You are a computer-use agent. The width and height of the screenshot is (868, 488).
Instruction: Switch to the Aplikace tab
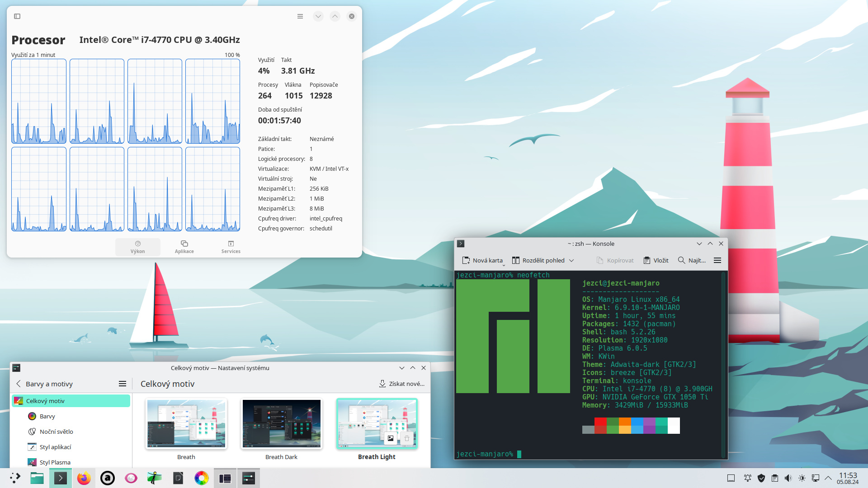click(184, 247)
